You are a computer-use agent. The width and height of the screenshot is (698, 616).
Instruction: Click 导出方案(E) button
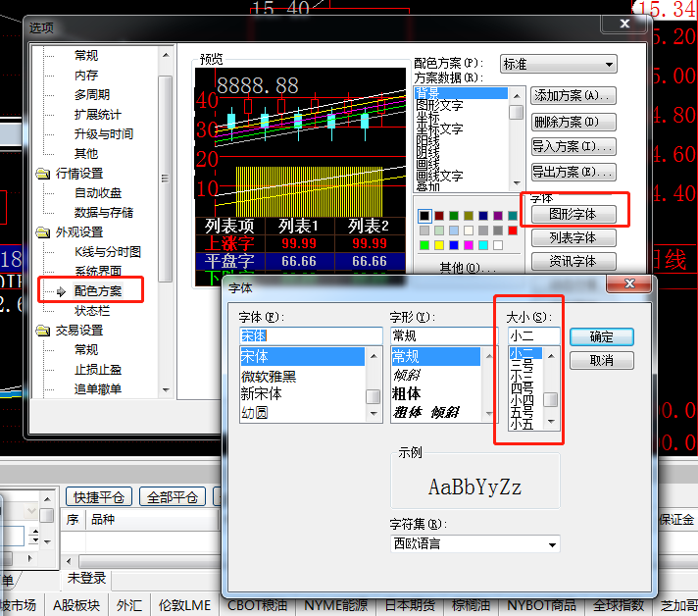pos(573,172)
